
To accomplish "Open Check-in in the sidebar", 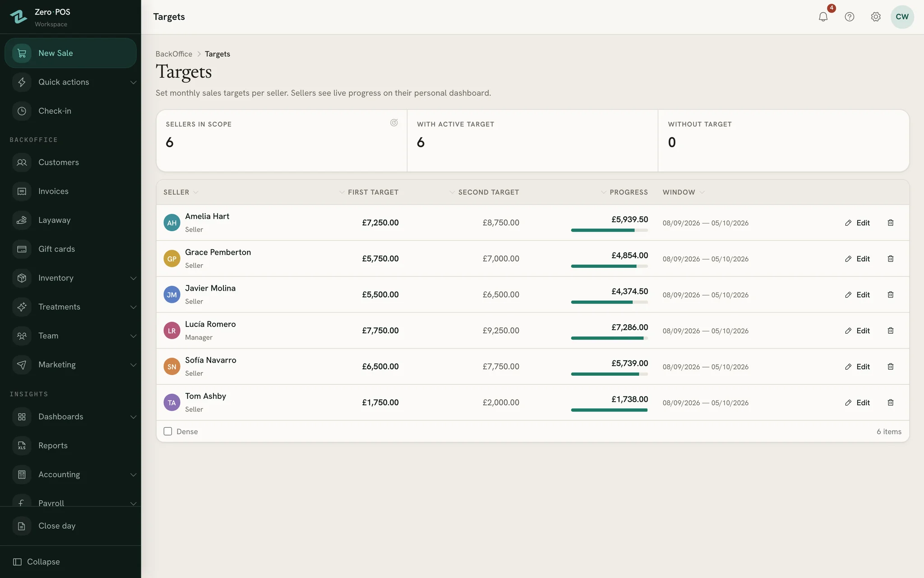I will point(70,111).
